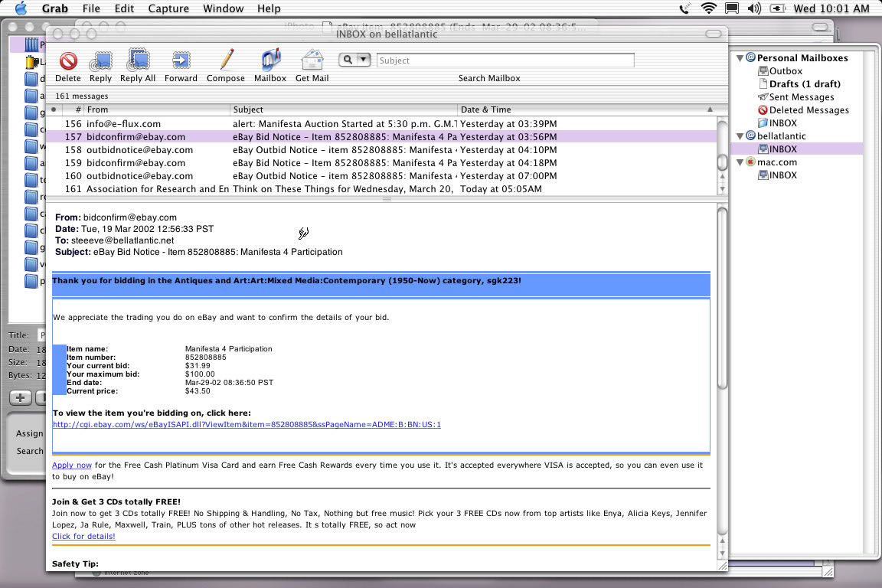Click the Delete message toolbar icon

68,60
